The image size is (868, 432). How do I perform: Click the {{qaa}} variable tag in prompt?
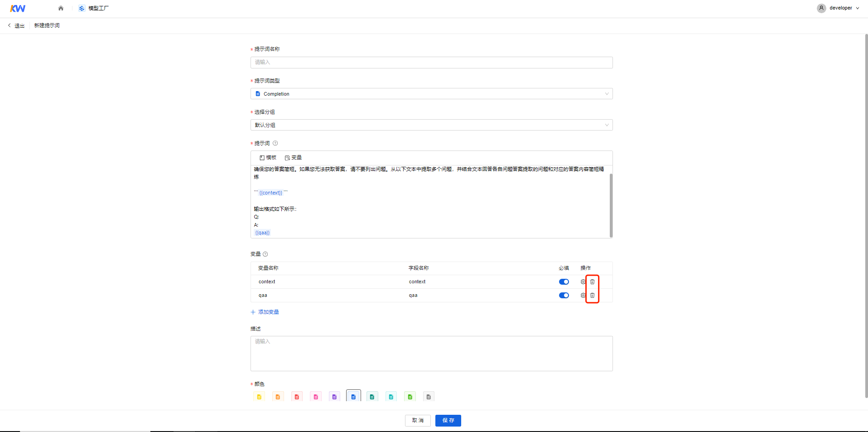[x=262, y=233]
